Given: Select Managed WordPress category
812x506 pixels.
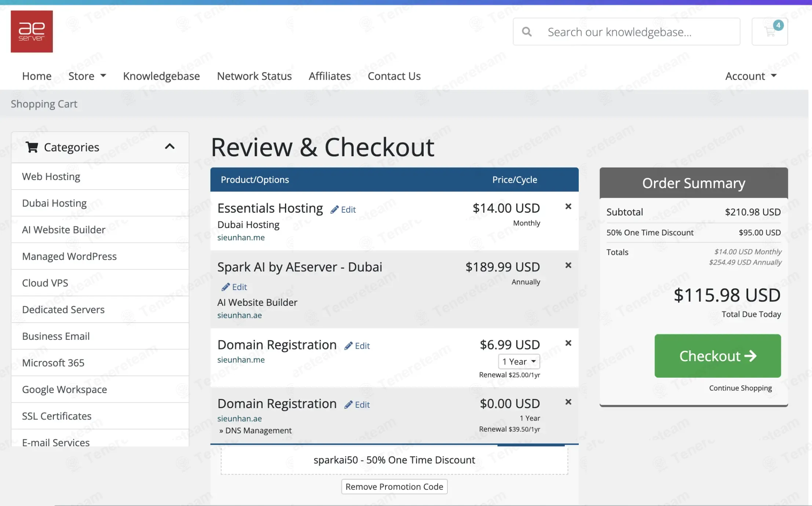Looking at the screenshot, I should [x=100, y=256].
